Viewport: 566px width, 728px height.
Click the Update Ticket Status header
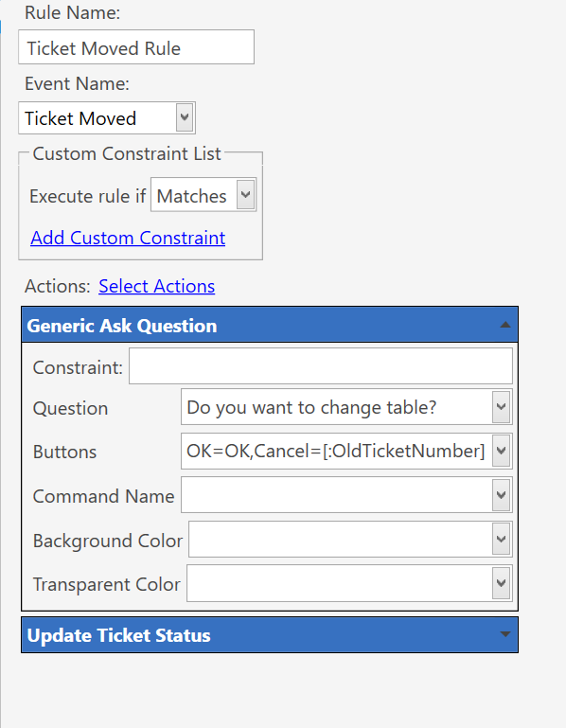point(270,634)
